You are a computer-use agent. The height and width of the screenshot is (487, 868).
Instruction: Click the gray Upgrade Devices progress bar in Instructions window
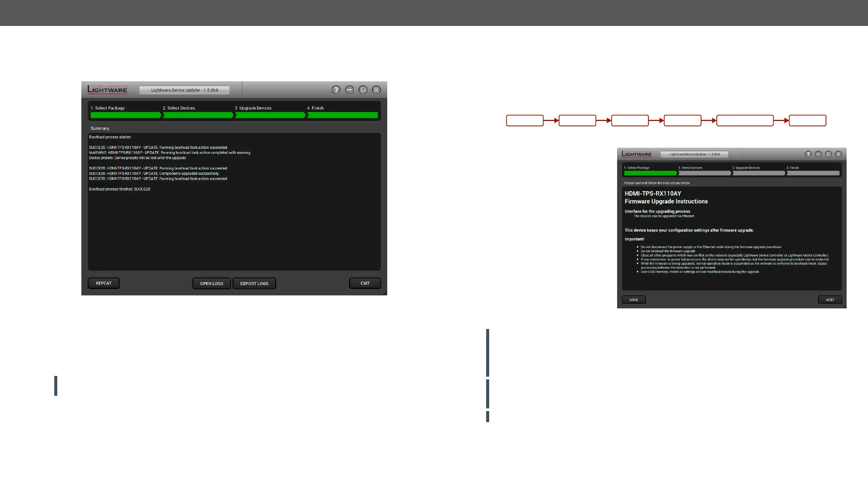pos(759,173)
